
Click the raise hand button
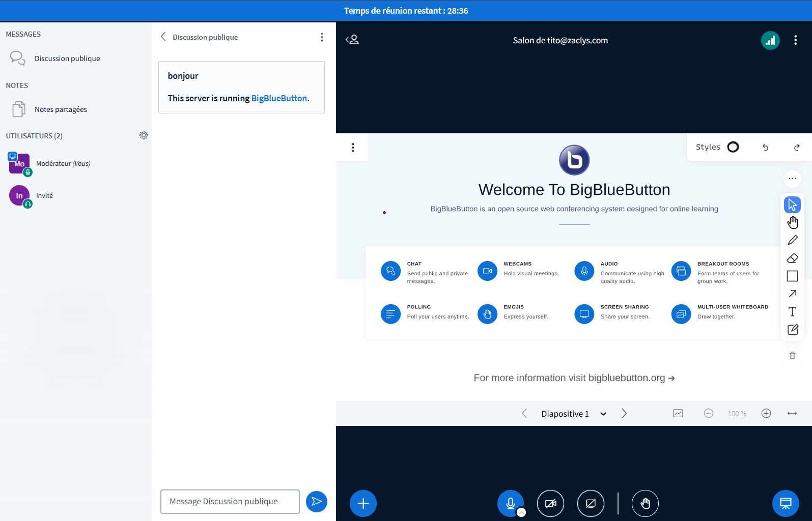645,503
